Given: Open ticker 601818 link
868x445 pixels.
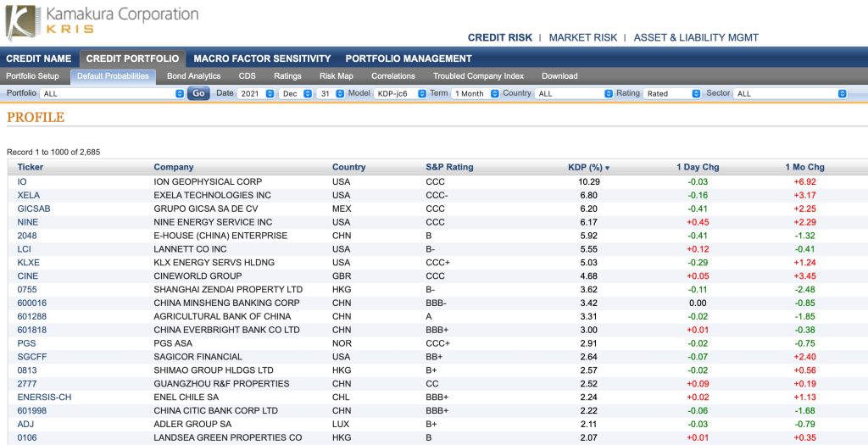Looking at the screenshot, I should coord(31,330).
